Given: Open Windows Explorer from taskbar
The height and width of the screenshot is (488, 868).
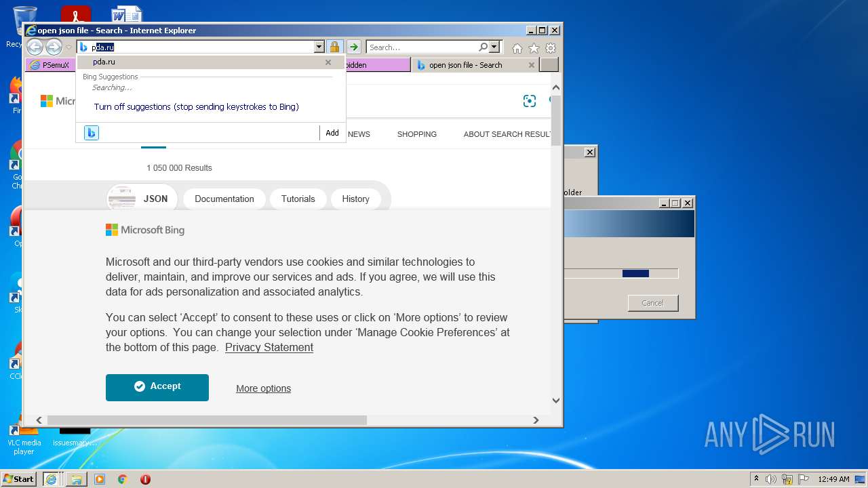Looking at the screenshot, I should pos(76,479).
